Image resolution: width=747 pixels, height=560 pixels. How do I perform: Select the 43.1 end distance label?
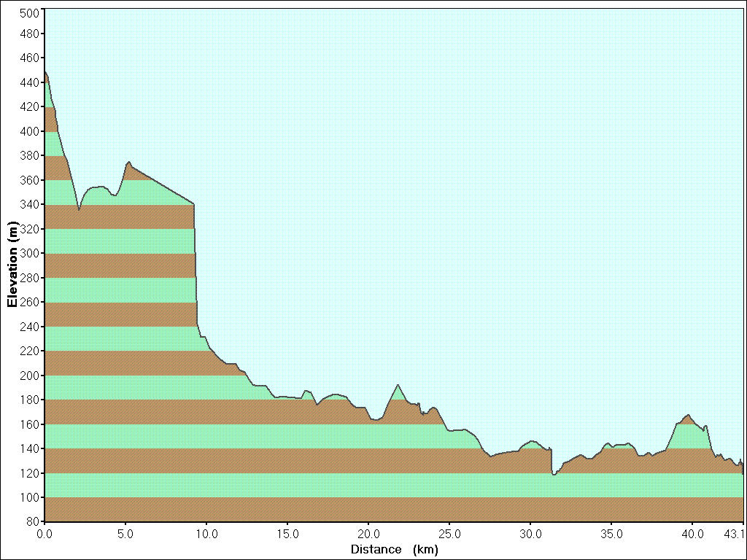[733, 533]
